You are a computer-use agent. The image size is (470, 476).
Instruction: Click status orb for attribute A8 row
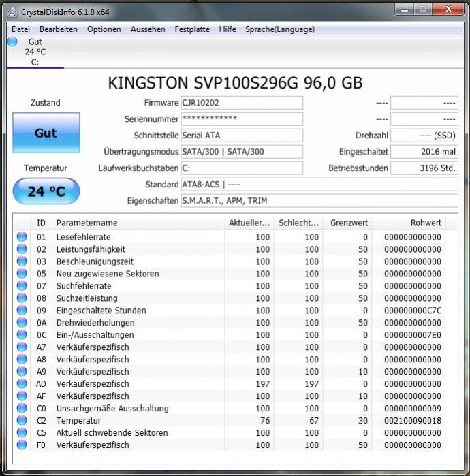22,359
